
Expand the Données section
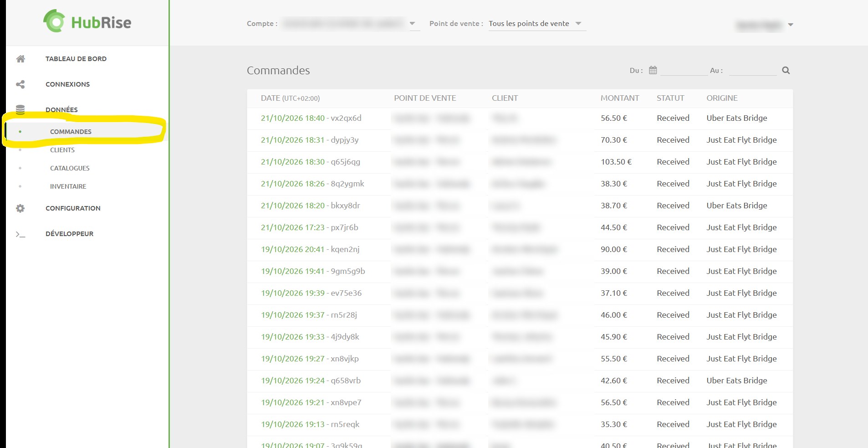[61, 110]
